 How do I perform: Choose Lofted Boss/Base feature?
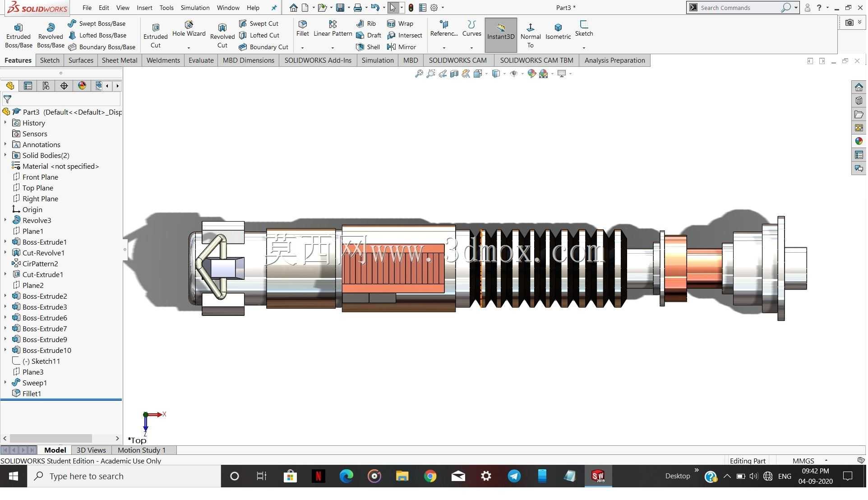(97, 35)
